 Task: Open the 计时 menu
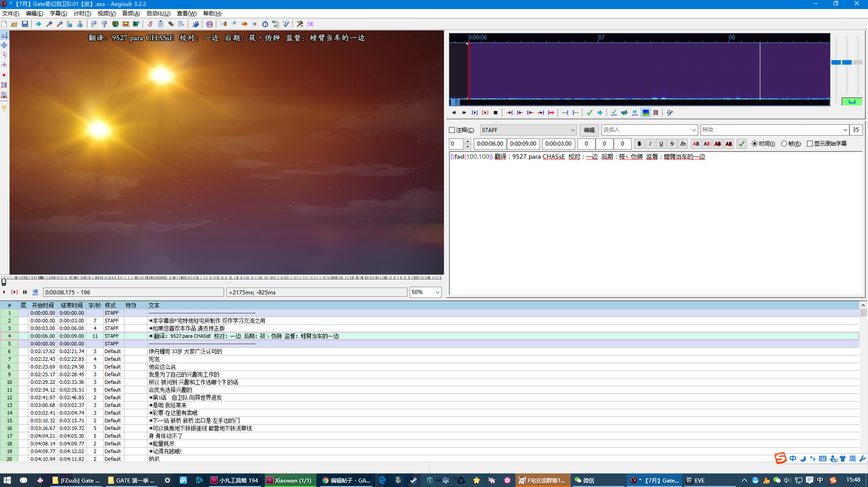click(82, 14)
